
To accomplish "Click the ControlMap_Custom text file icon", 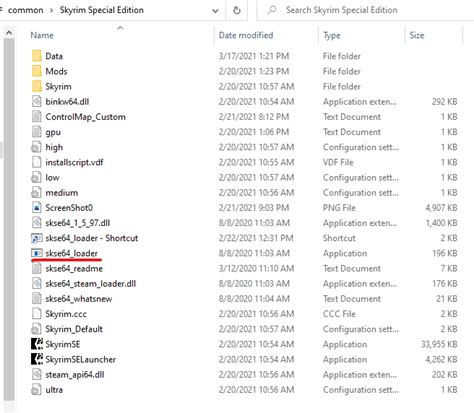I will (x=36, y=117).
